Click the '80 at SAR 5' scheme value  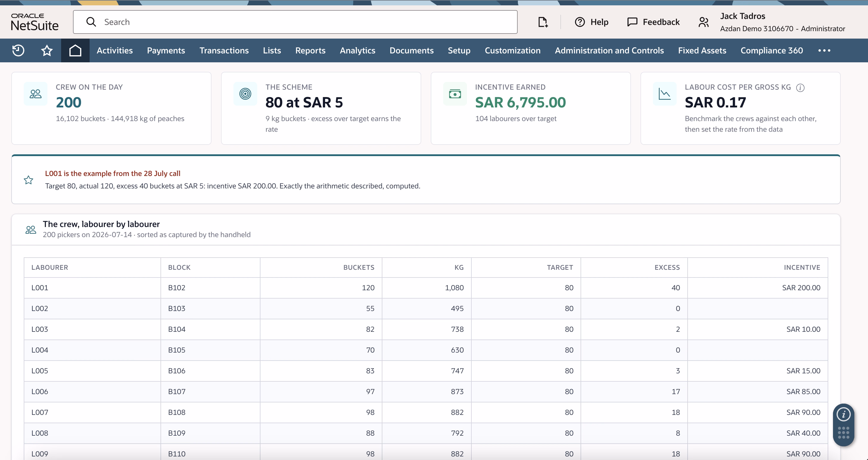point(304,102)
